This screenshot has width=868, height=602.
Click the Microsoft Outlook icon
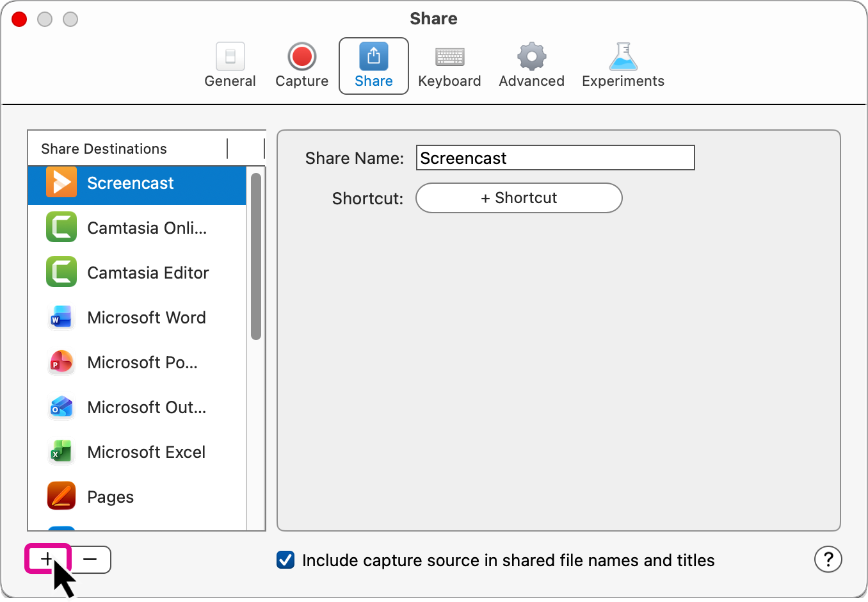pos(61,407)
